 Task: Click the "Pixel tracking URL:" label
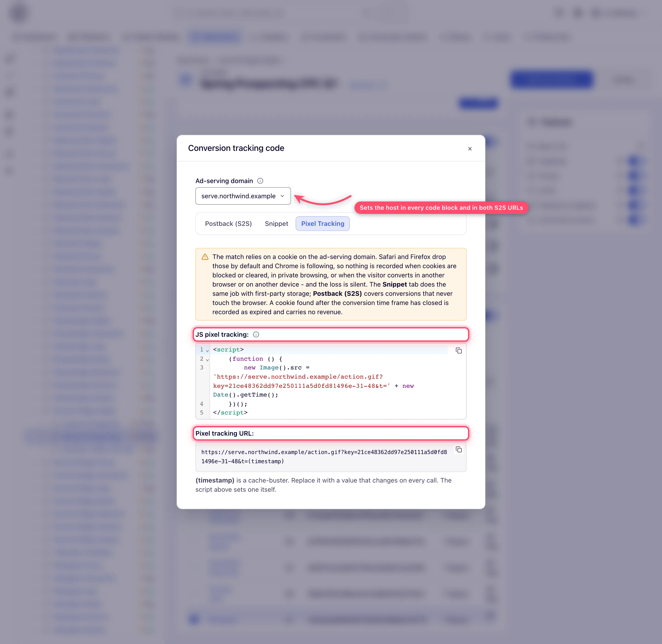tap(225, 433)
